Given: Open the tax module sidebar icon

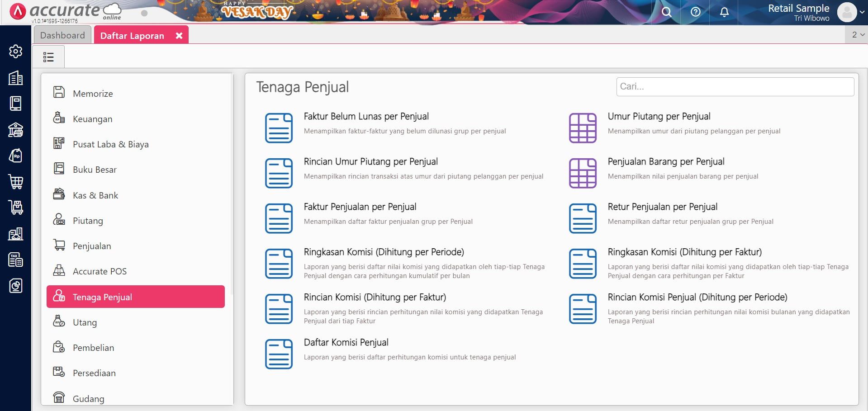Looking at the screenshot, I should pyautogui.click(x=16, y=260).
